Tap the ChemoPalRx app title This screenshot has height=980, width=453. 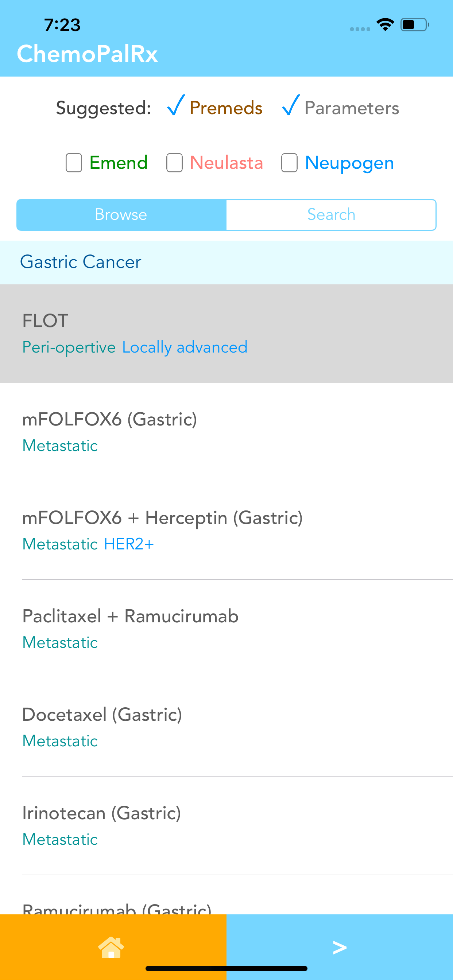(x=87, y=54)
